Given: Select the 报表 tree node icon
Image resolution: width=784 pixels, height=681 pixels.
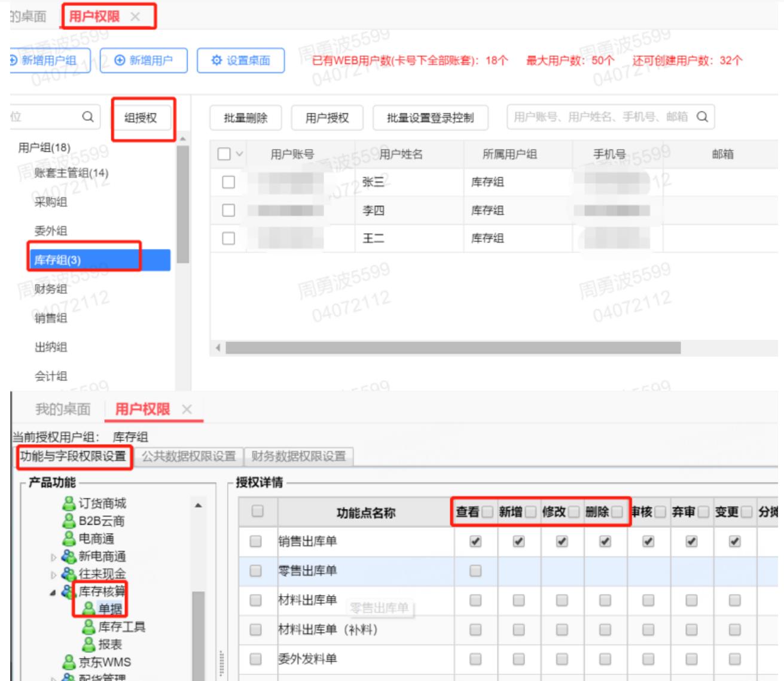Looking at the screenshot, I should (x=89, y=644).
